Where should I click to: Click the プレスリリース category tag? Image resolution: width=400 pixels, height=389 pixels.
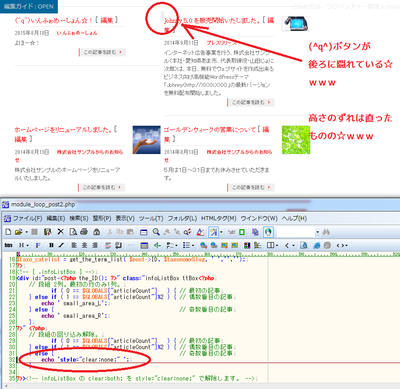pyautogui.click(x=221, y=43)
